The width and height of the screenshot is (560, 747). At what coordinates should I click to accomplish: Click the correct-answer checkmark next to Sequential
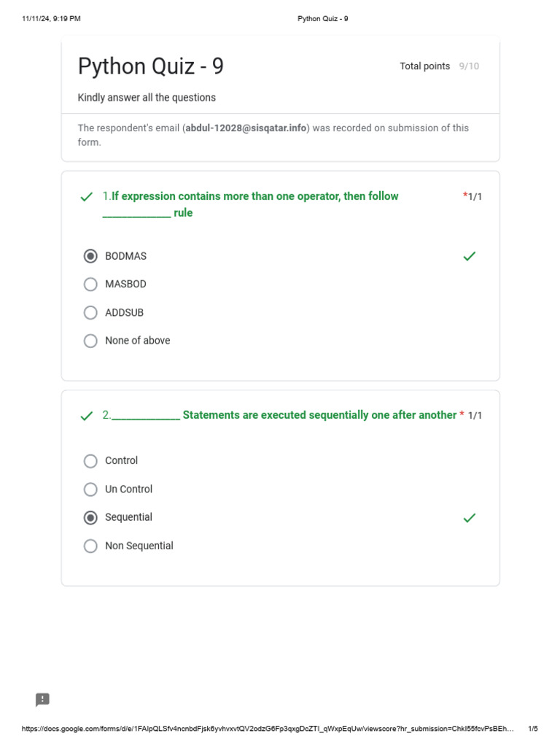tap(470, 517)
